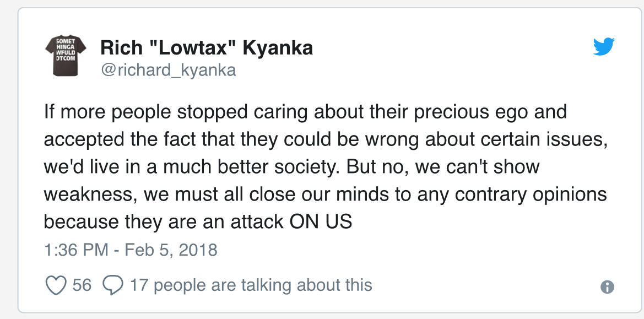Screen dimensions: 644x319
Task: Like the tweet with the heart icon
Action: pyautogui.click(x=56, y=285)
